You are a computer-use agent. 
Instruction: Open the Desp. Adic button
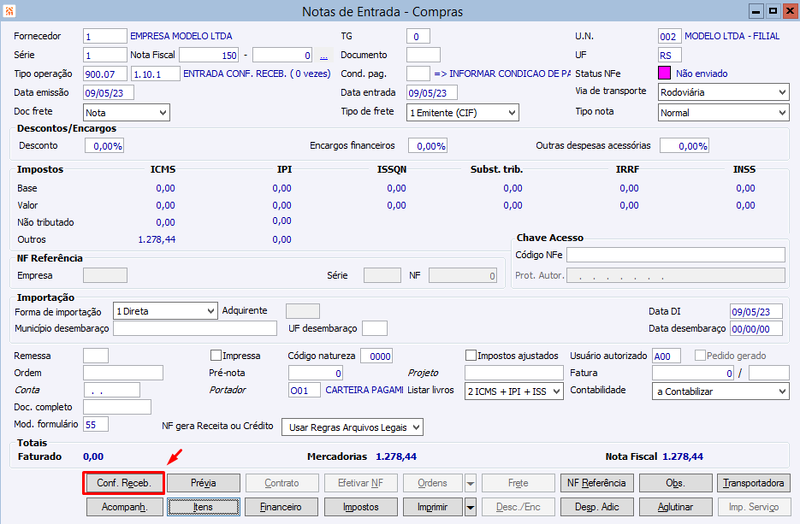tap(597, 507)
